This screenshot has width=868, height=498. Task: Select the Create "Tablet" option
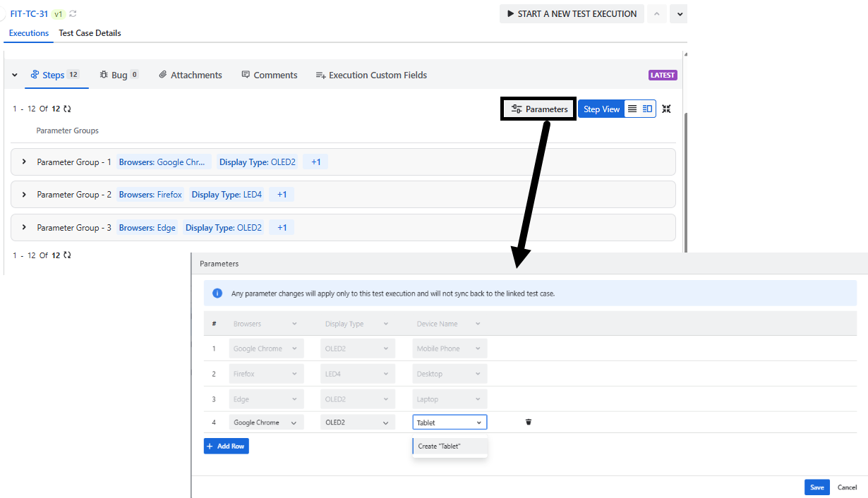450,445
